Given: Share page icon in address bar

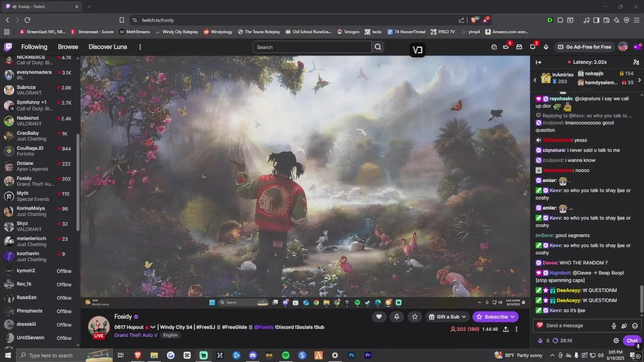Looking at the screenshot, I should point(461,20).
